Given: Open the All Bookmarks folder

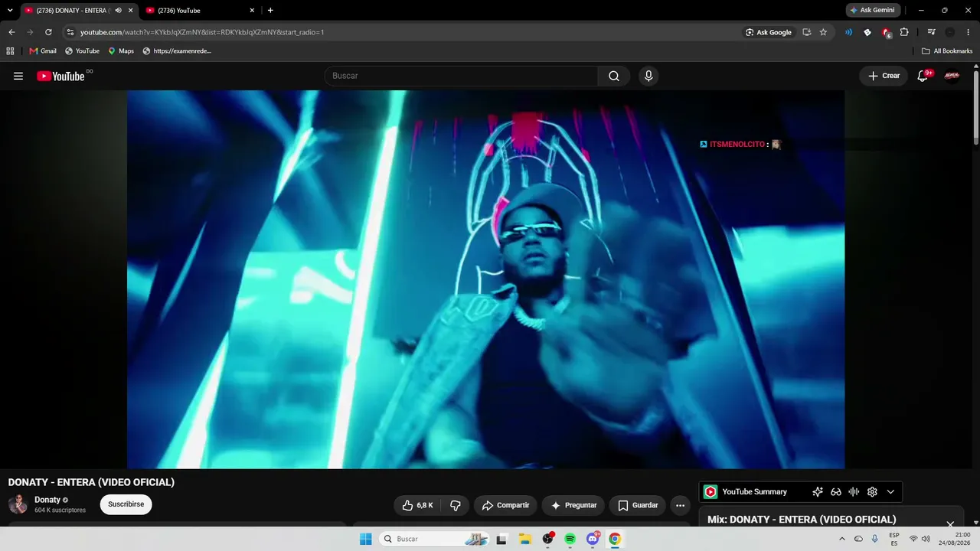Looking at the screenshot, I should (947, 51).
